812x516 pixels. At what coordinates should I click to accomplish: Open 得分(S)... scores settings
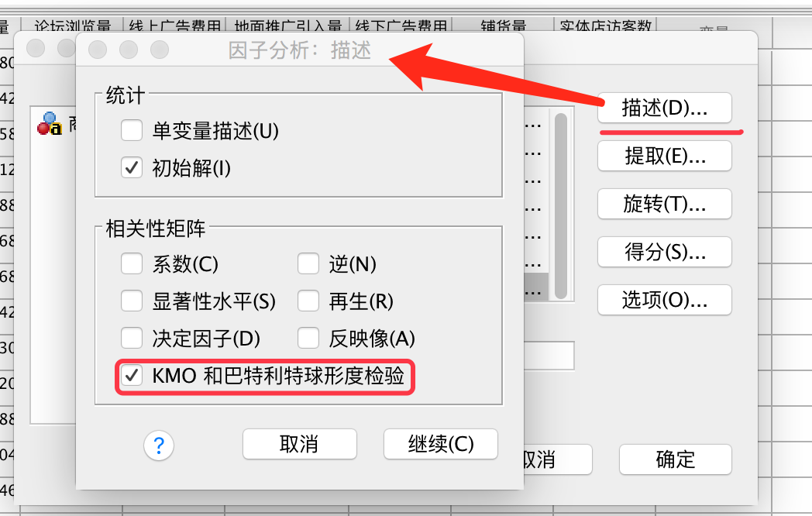(665, 253)
